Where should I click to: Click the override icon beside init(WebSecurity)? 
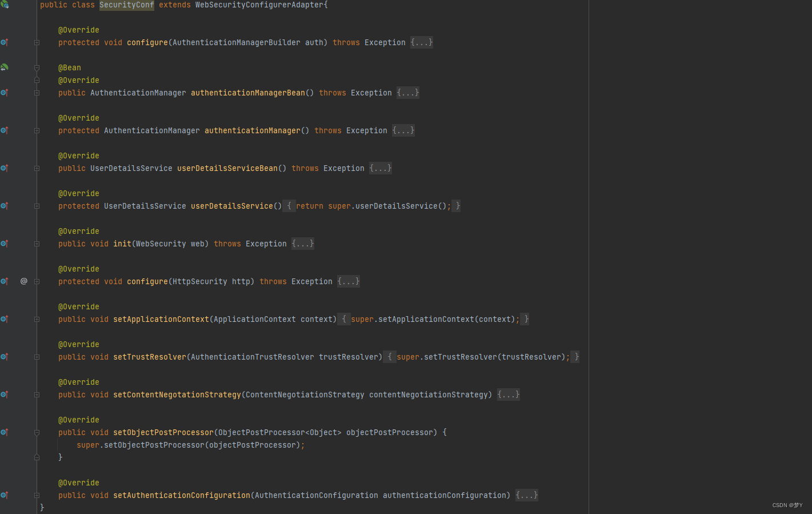pos(4,243)
